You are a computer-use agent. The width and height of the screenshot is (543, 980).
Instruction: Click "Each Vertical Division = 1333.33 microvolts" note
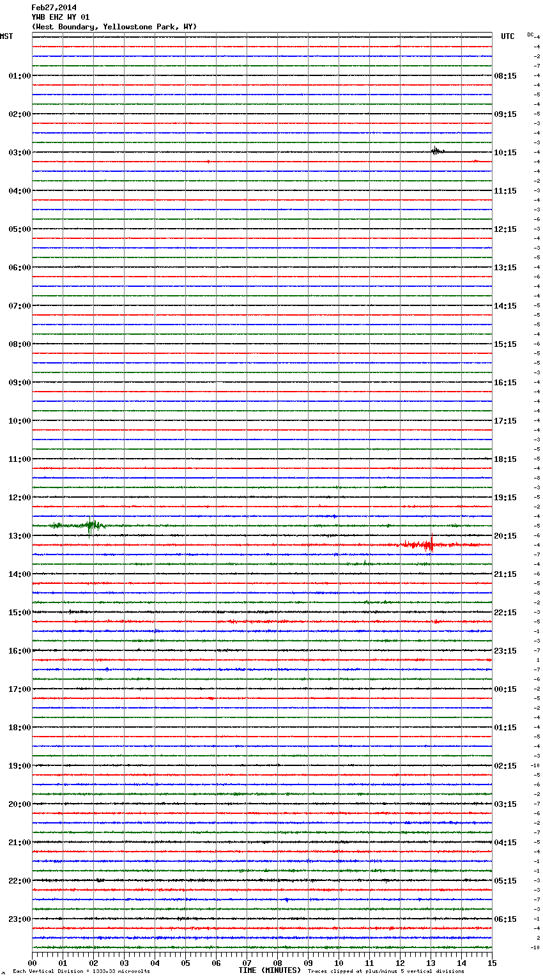pyautogui.click(x=81, y=972)
